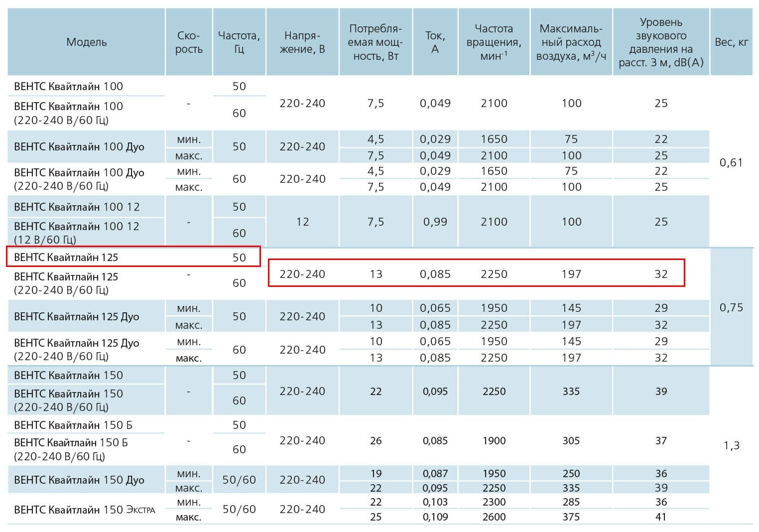The width and height of the screenshot is (759, 532).
Task: Select '50/60' frequency in the 150 Экстра row
Action: [239, 509]
